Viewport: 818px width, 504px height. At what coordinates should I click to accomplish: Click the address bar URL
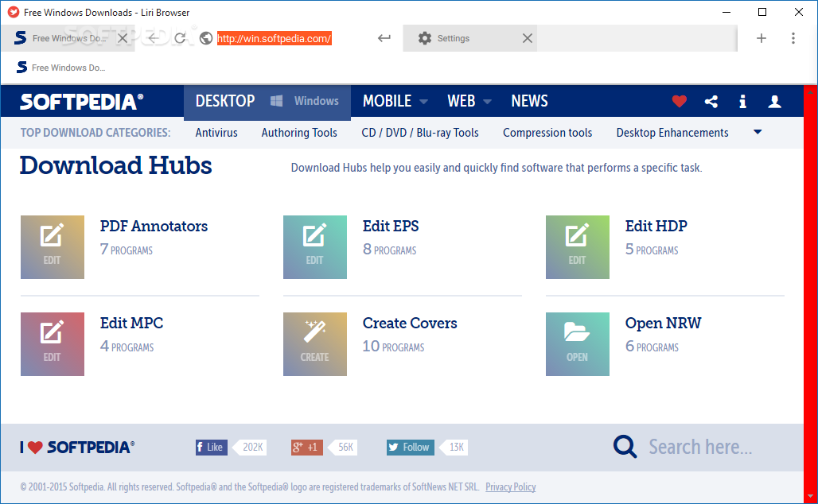click(x=275, y=38)
